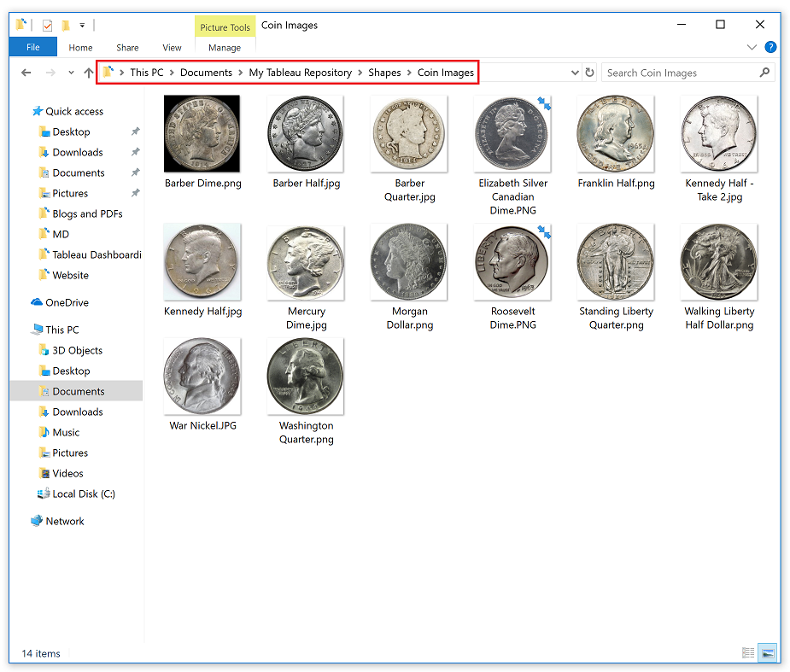Open the View ribbon tab

(172, 47)
